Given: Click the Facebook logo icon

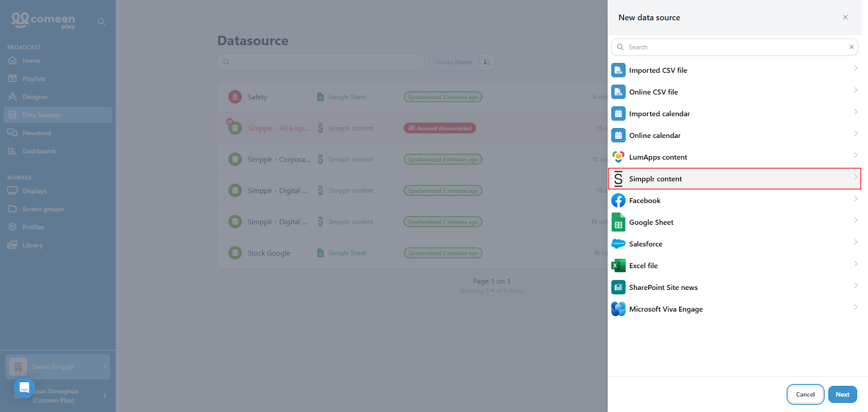Looking at the screenshot, I should (x=618, y=200).
